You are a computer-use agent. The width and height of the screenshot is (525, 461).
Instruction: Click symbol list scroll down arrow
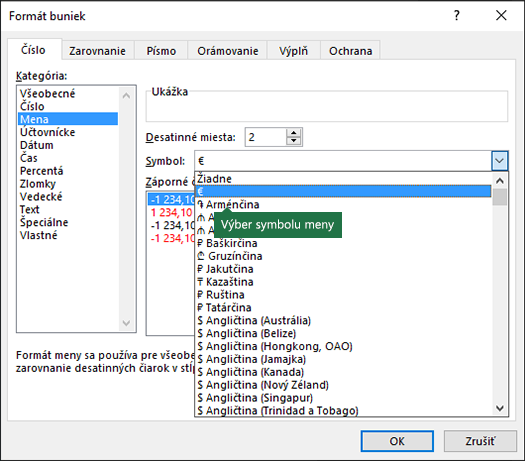[x=500, y=408]
